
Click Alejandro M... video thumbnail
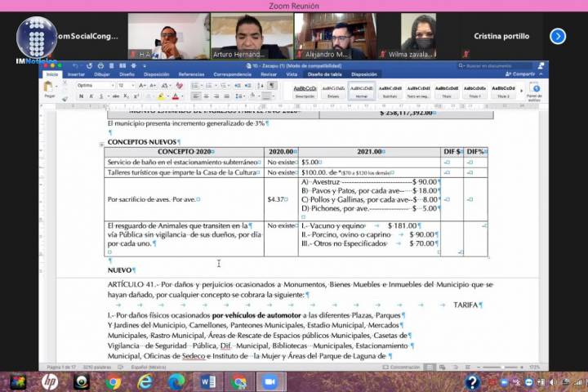click(336, 36)
